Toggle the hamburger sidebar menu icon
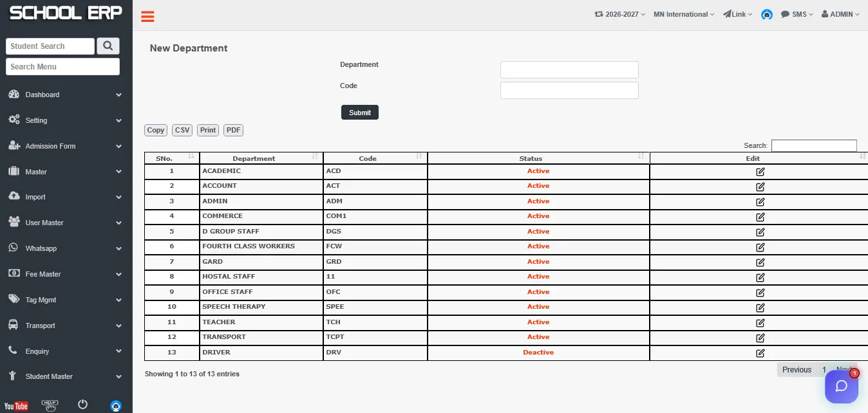 click(147, 17)
